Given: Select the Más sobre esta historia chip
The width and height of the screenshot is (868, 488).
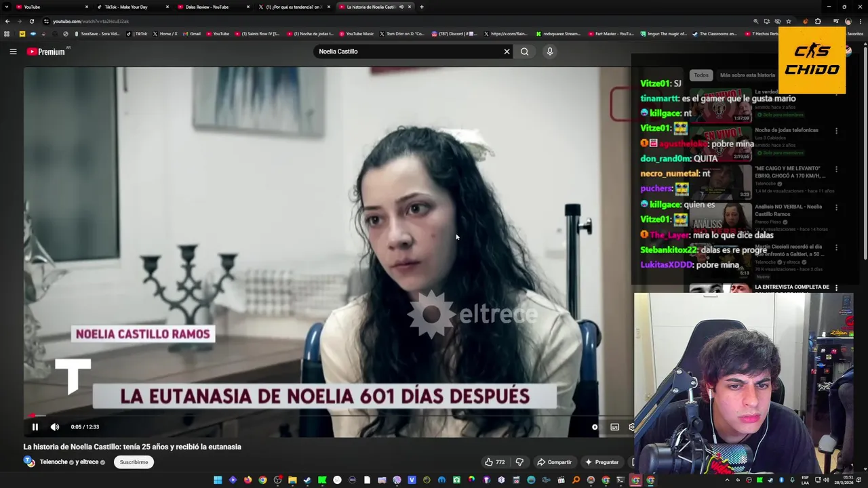Looking at the screenshot, I should pos(747,75).
